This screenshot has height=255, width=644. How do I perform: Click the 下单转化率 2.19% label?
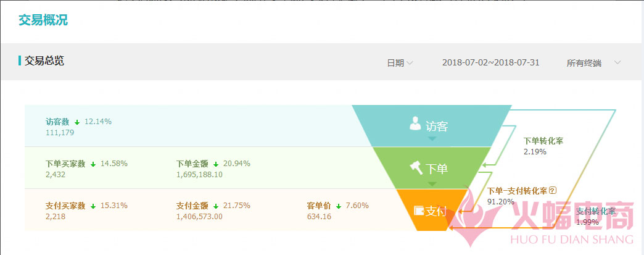[x=543, y=146]
